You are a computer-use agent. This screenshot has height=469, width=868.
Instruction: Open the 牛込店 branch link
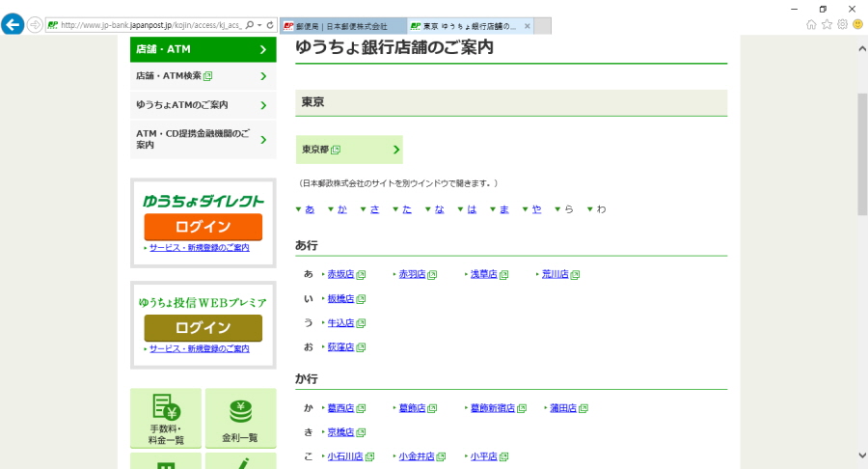[340, 323]
